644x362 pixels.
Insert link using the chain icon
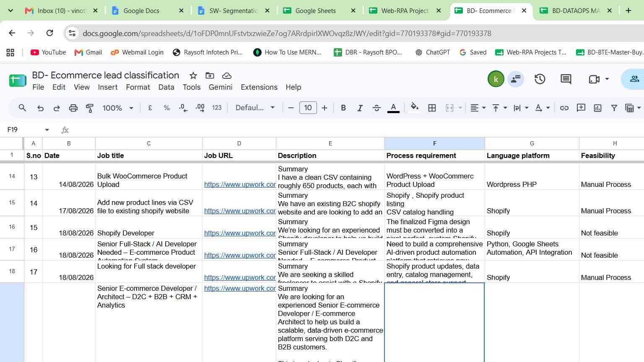564,108
